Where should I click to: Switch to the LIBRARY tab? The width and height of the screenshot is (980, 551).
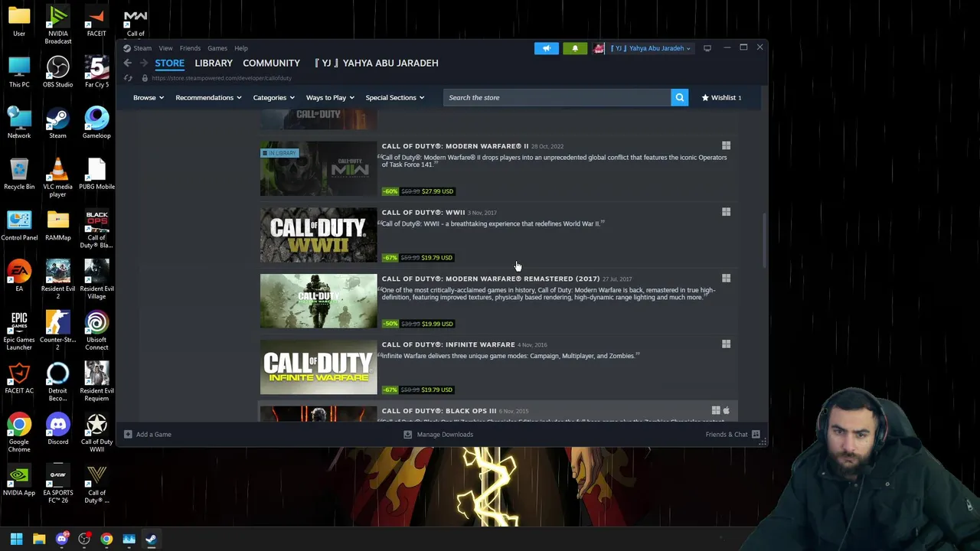(x=214, y=63)
